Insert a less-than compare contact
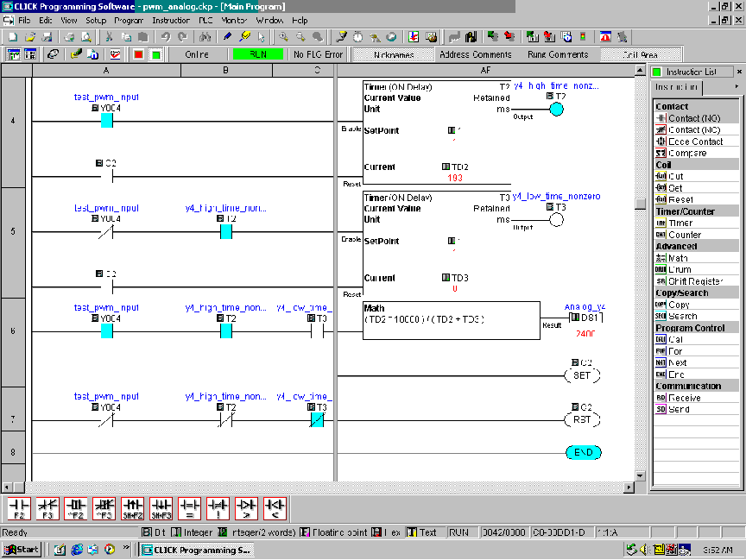746x560 pixels. 275,508
